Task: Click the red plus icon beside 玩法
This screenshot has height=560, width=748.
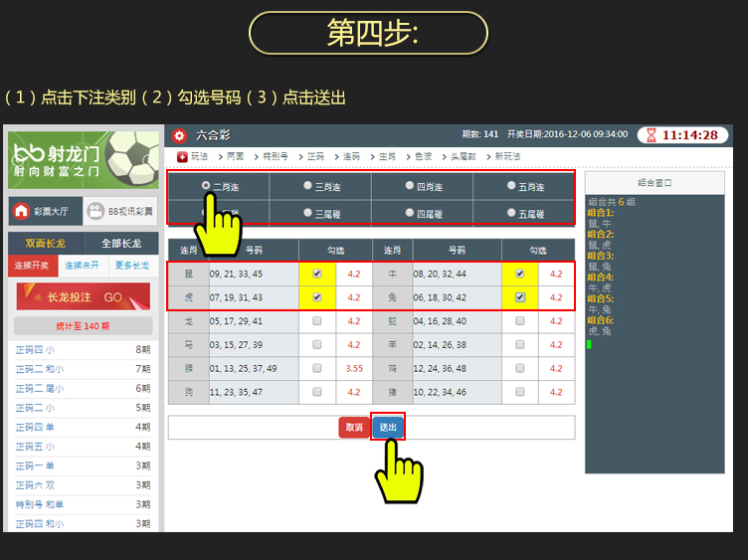Action: pyautogui.click(x=182, y=156)
